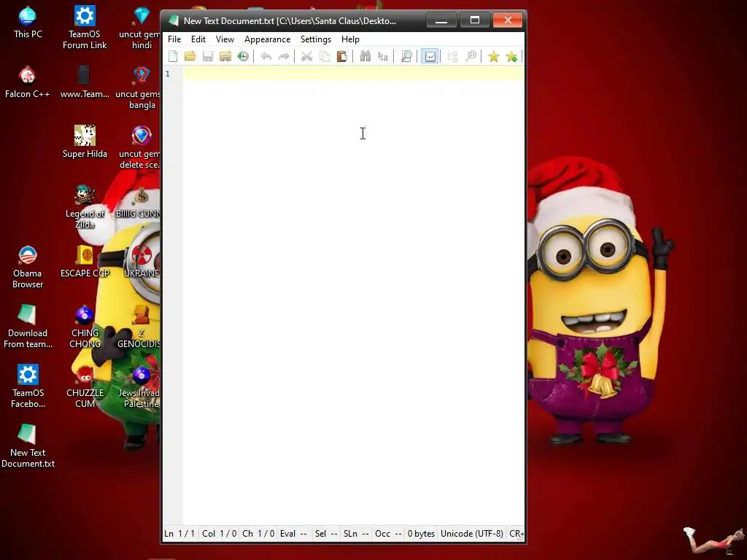This screenshot has width=747, height=560.
Task: Click the Paste clipboard icon
Action: pos(342,56)
